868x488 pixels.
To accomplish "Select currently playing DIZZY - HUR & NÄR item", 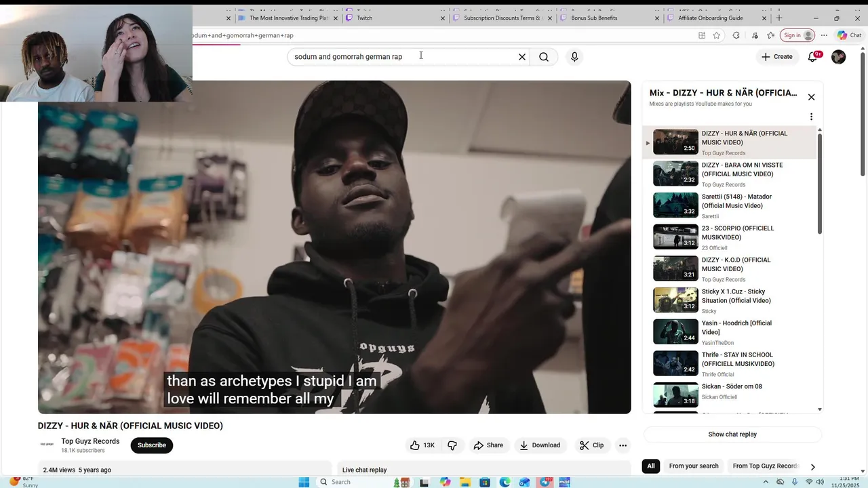I will [x=730, y=142].
